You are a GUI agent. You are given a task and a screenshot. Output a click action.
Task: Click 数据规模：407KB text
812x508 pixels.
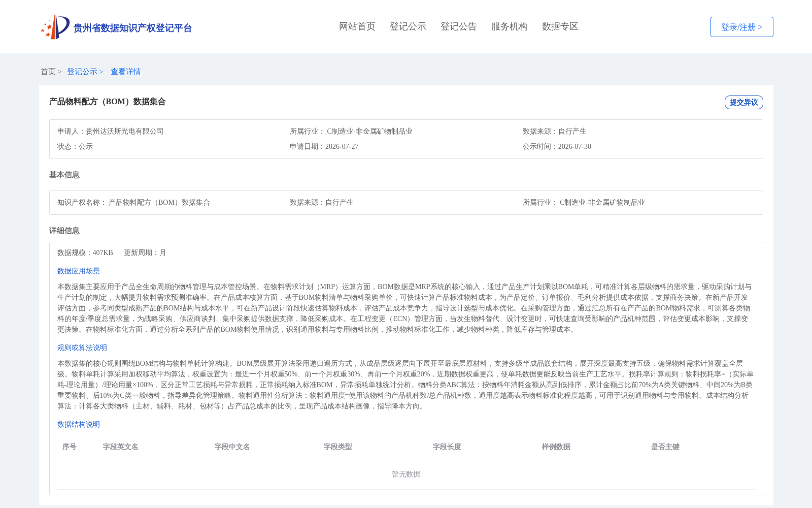pos(85,252)
